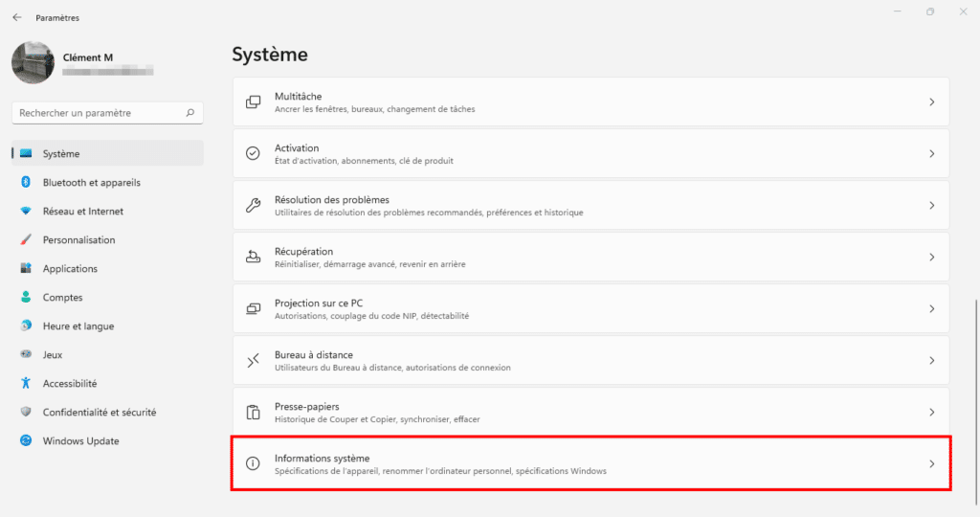Click the Presse-papiers clipboard icon
Screen dimensions: 980x517
coord(254,412)
